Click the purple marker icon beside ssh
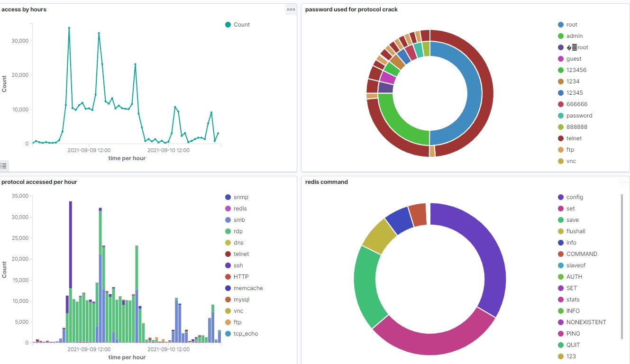 click(228, 265)
